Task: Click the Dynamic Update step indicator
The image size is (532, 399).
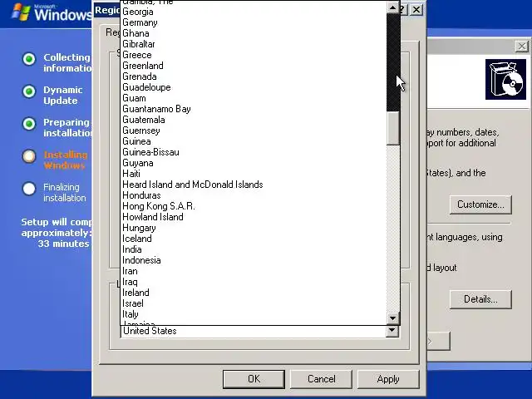Action: (x=29, y=91)
